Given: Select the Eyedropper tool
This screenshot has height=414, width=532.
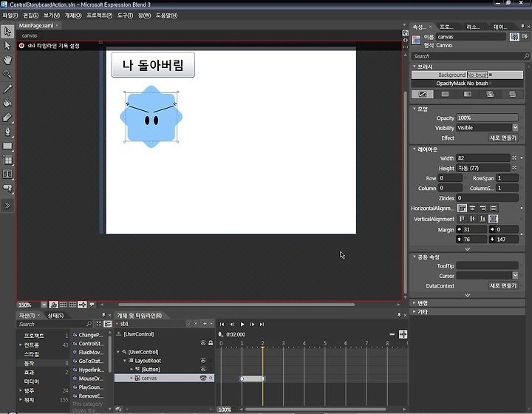Looking at the screenshot, I should [7, 89].
